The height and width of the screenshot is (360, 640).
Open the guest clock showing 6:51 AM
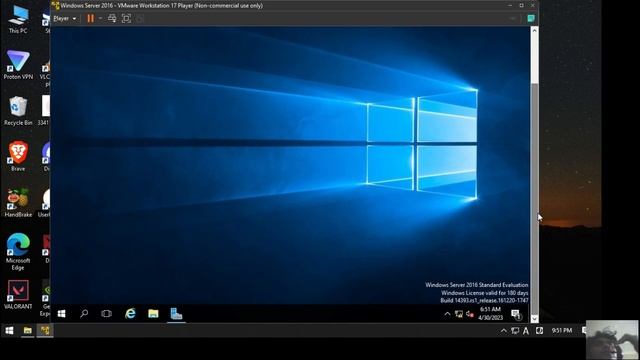point(490,313)
